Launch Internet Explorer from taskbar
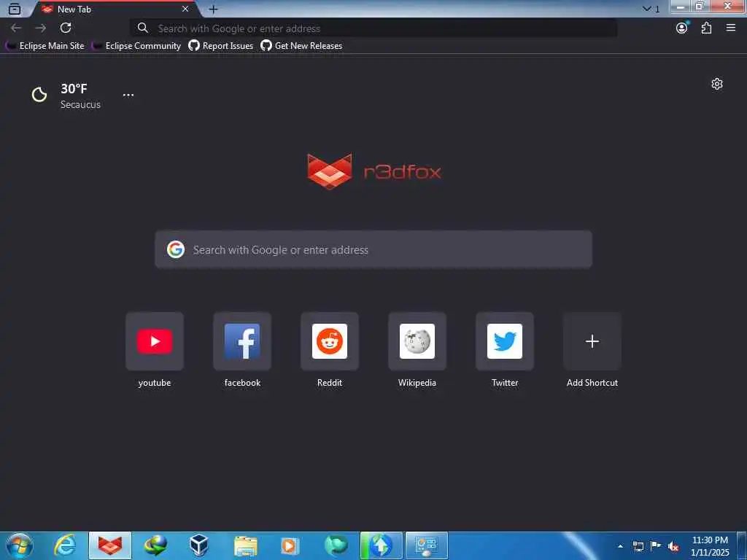This screenshot has width=747, height=560. tap(65, 545)
